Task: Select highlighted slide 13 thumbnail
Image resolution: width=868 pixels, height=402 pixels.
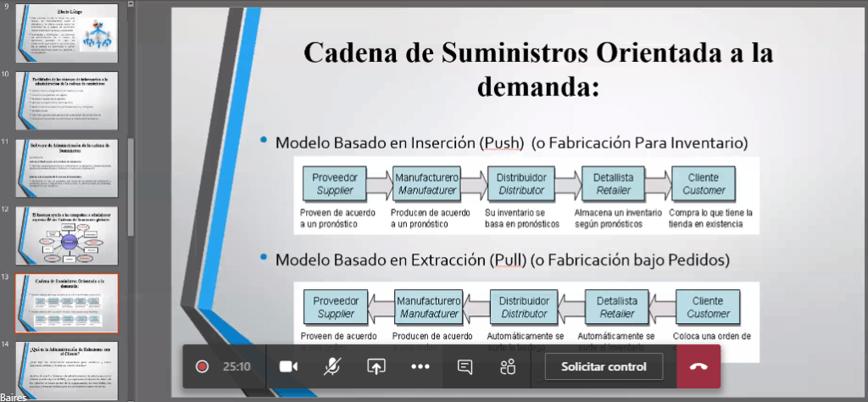Action: coord(67,302)
